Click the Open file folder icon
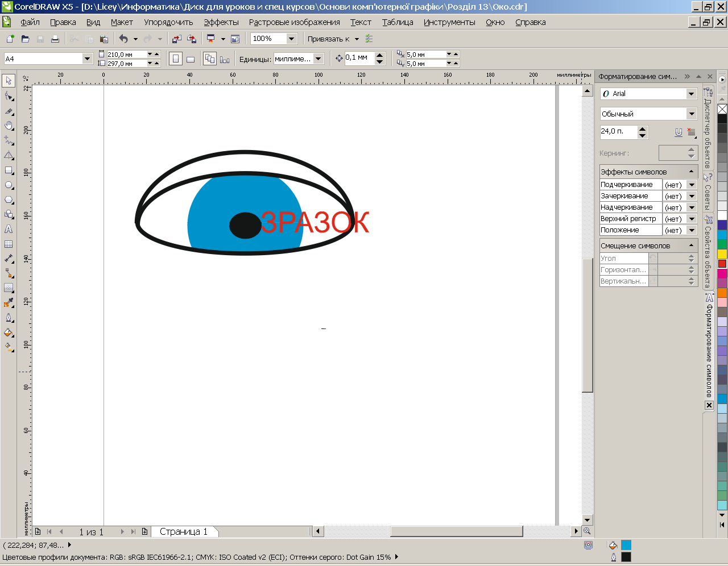Image resolution: width=728 pixels, height=566 pixels. click(x=25, y=39)
